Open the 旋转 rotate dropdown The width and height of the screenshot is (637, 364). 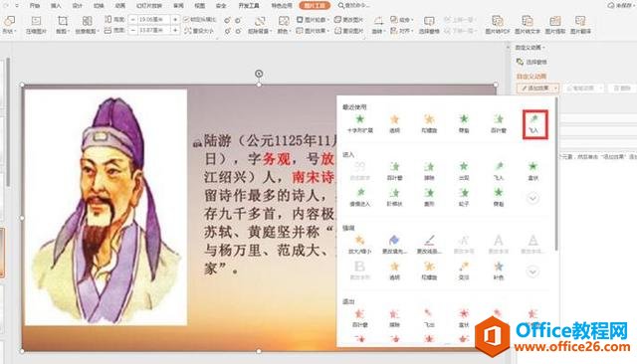[x=378, y=25]
